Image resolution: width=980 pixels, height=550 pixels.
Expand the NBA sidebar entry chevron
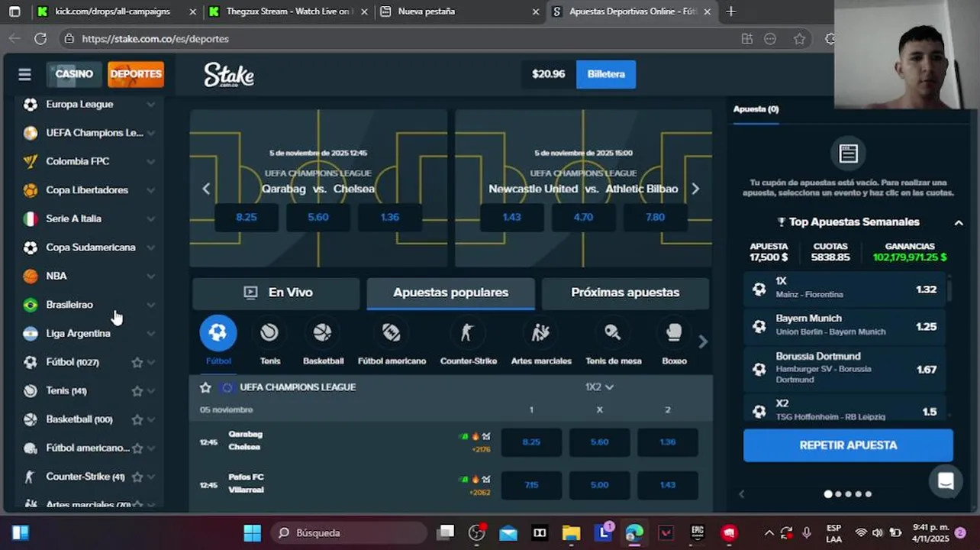(150, 276)
